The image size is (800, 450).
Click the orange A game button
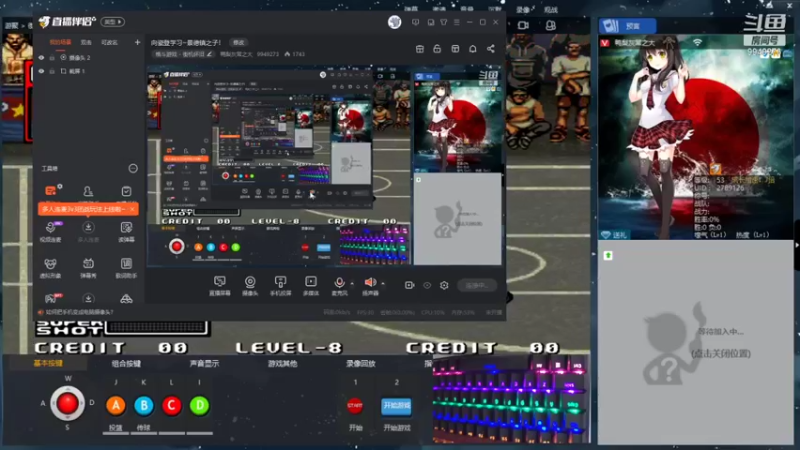tap(116, 406)
